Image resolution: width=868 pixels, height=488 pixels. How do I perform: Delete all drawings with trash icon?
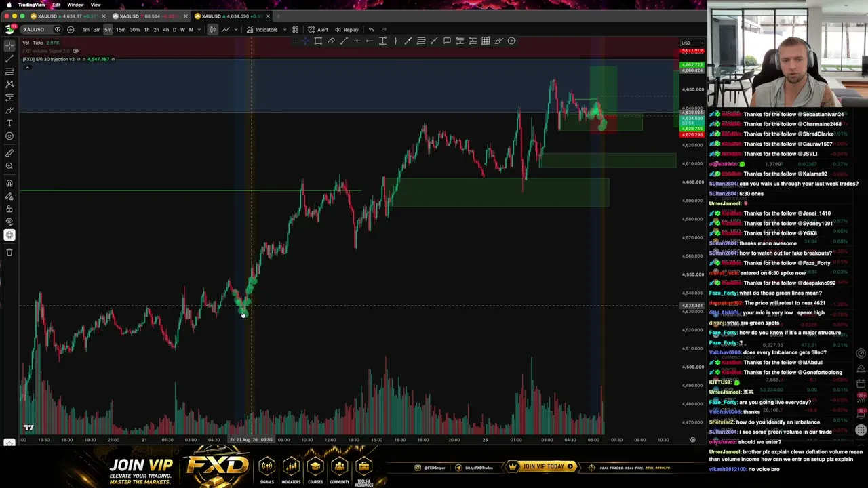click(x=9, y=252)
